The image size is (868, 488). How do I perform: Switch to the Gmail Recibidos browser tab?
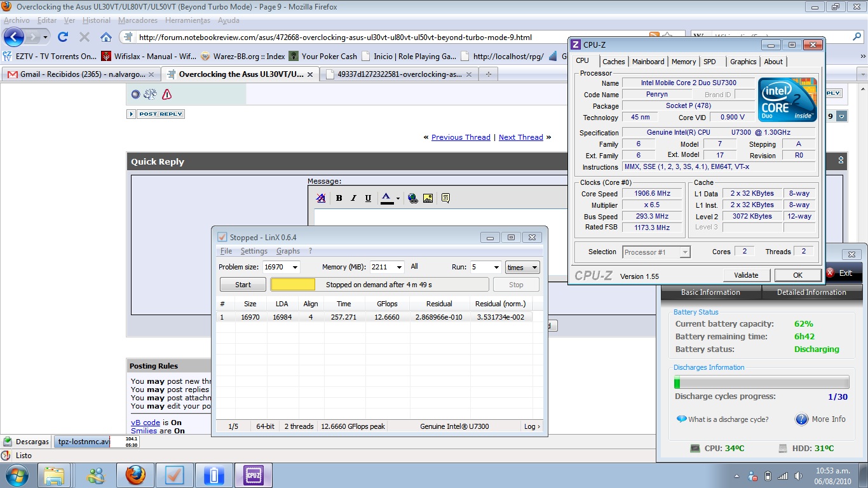point(81,74)
